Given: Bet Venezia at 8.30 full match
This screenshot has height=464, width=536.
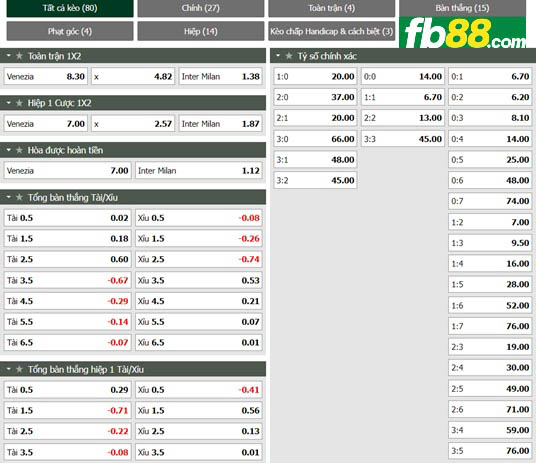Looking at the screenshot, I should 45,76.
